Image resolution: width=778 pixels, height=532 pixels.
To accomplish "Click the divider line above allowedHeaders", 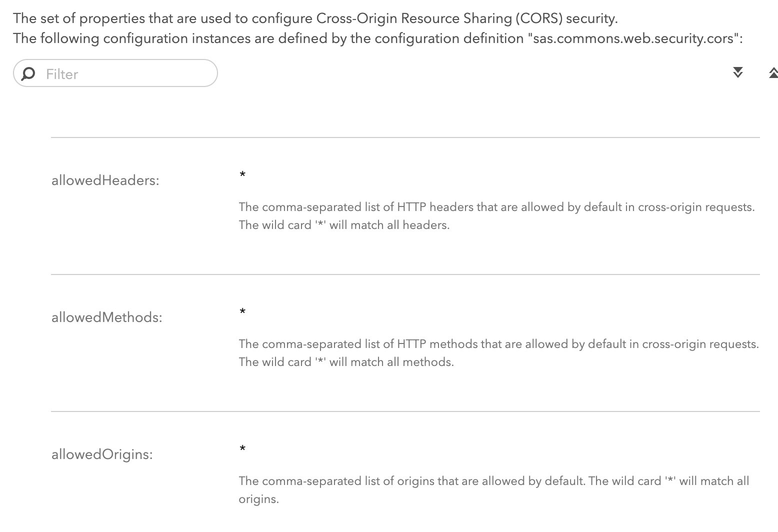I will pyautogui.click(x=405, y=137).
